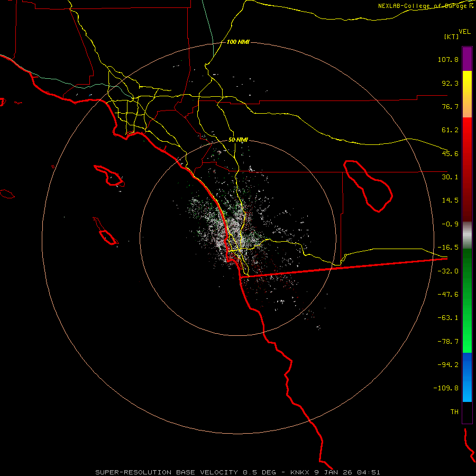Click the blue segment of velocity color bar
This screenshot has width=476, height=476.
467,377
